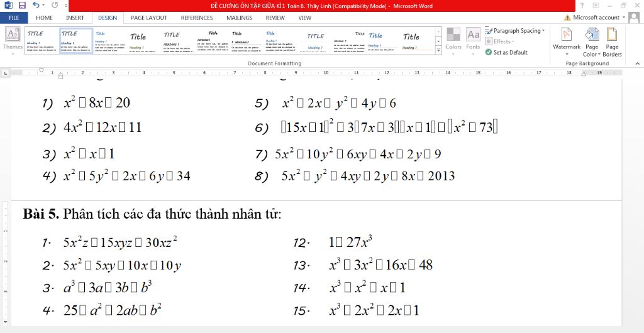This screenshot has height=333, width=644.
Task: Open the REFERENCES tab
Action: click(197, 18)
